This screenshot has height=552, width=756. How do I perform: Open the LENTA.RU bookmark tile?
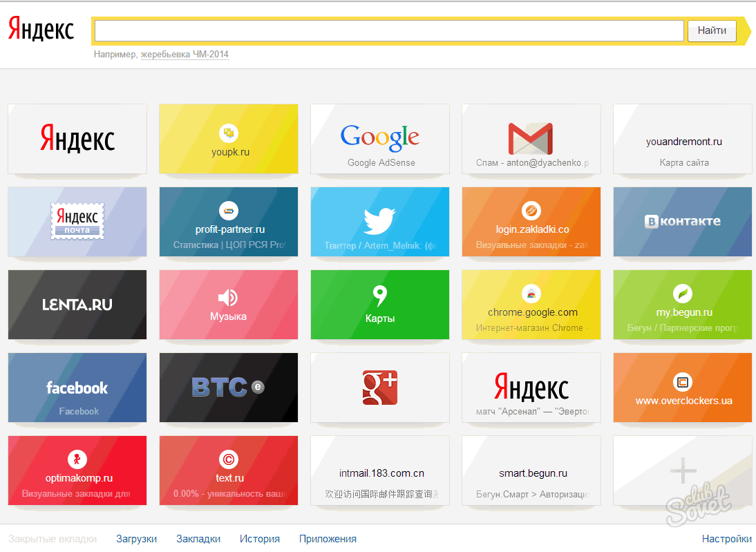pos(77,305)
